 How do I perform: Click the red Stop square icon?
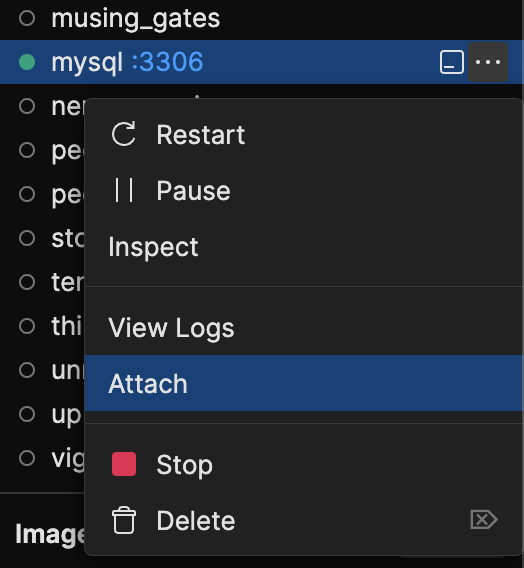click(124, 464)
